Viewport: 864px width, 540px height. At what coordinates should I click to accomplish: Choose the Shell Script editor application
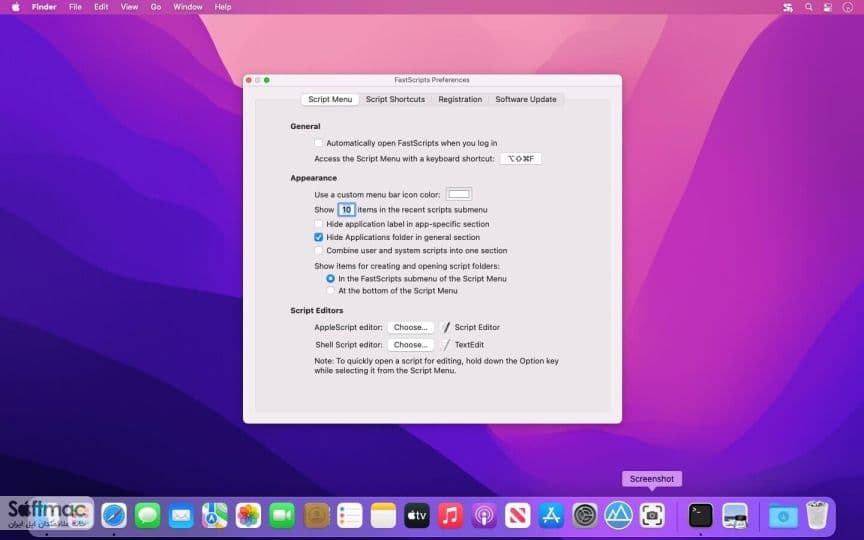[411, 345]
